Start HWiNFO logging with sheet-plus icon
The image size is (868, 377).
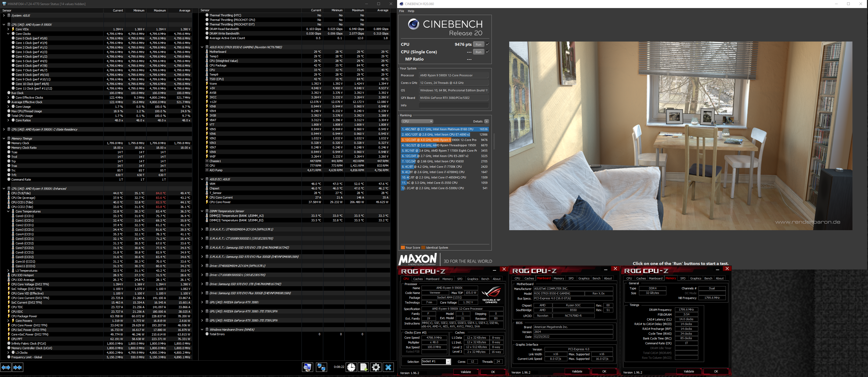364,367
